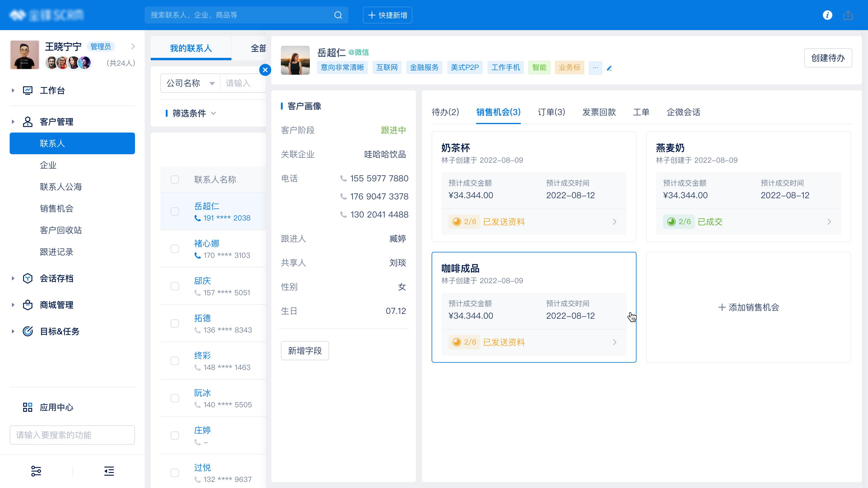Select the 目标&任务 target icon
Image resolution: width=868 pixels, height=488 pixels.
(29, 331)
